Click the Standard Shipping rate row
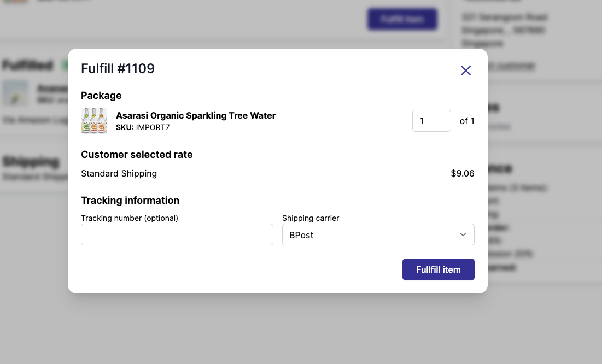The height and width of the screenshot is (364, 602). point(119,173)
